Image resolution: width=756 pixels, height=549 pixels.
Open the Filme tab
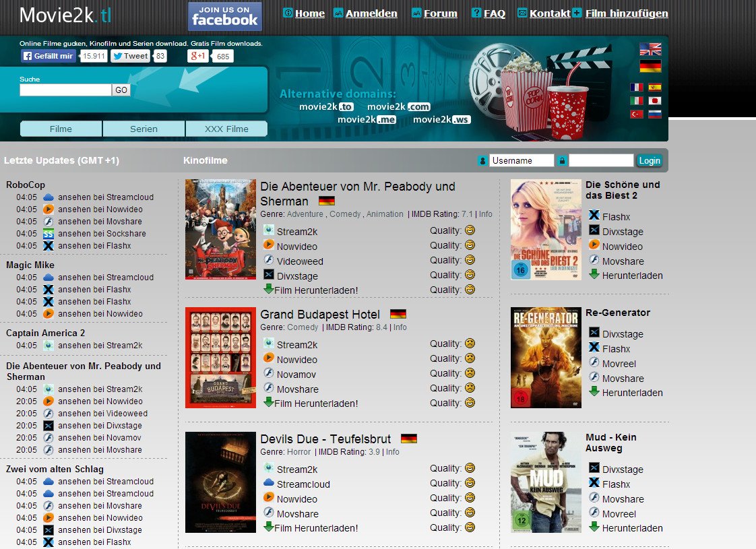[x=61, y=129]
